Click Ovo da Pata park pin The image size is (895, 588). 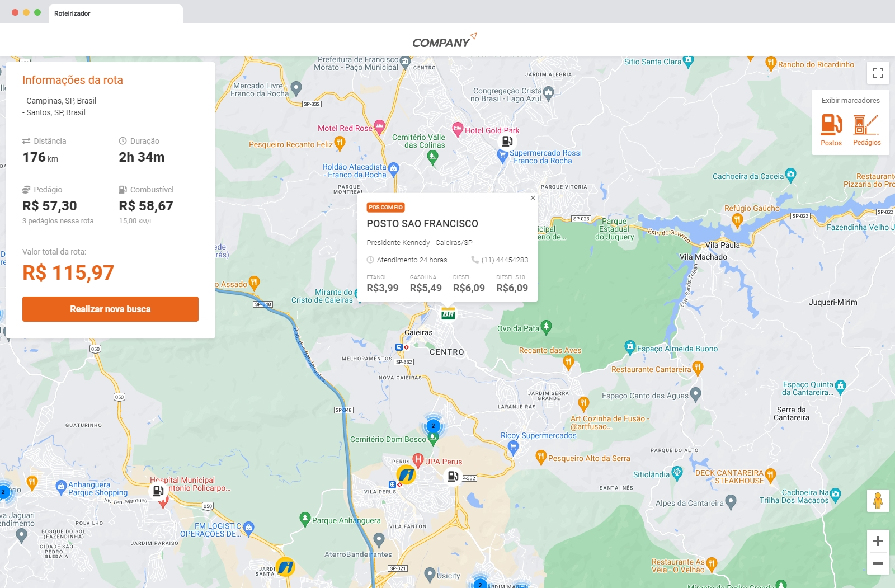click(547, 327)
